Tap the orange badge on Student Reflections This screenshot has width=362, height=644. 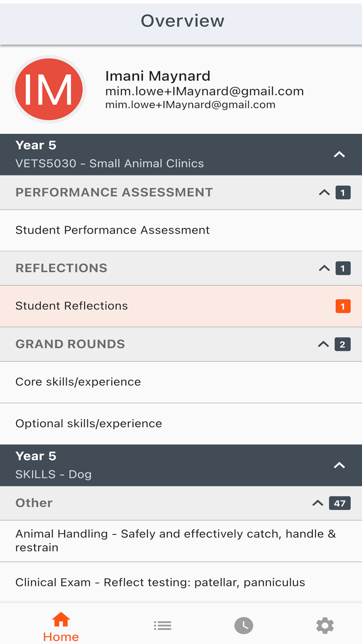click(x=343, y=306)
